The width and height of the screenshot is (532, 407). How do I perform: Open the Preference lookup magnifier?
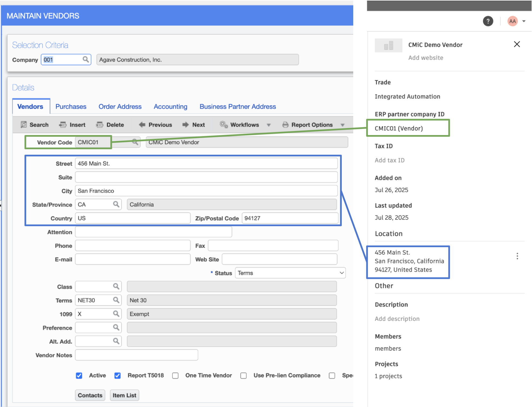pos(116,327)
